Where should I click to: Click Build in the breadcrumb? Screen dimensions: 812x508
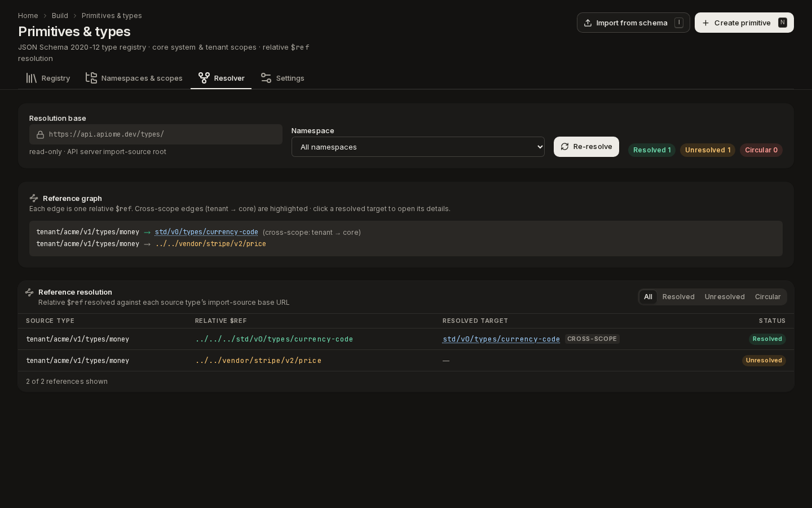[60, 15]
